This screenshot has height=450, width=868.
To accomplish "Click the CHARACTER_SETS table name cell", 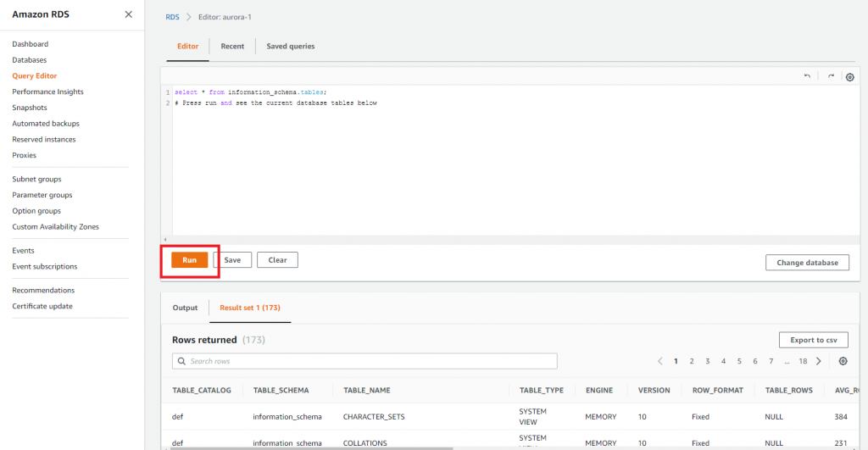I will [x=374, y=417].
